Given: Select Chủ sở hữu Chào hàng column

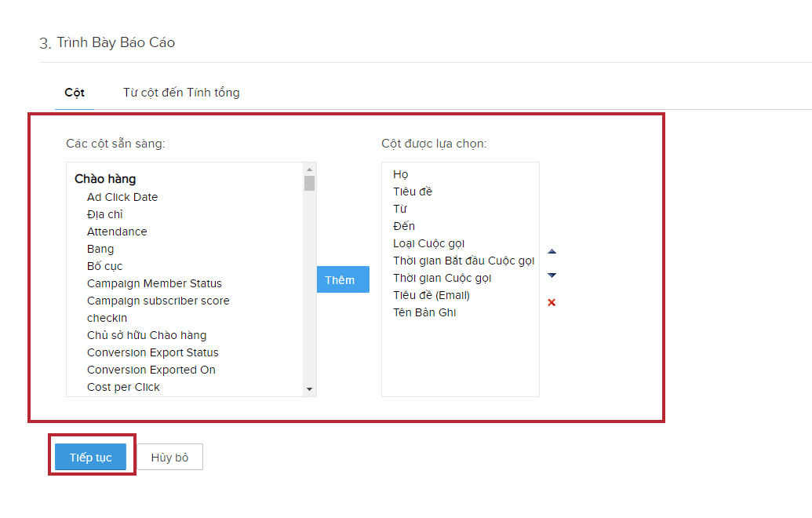Looking at the screenshot, I should point(147,335).
